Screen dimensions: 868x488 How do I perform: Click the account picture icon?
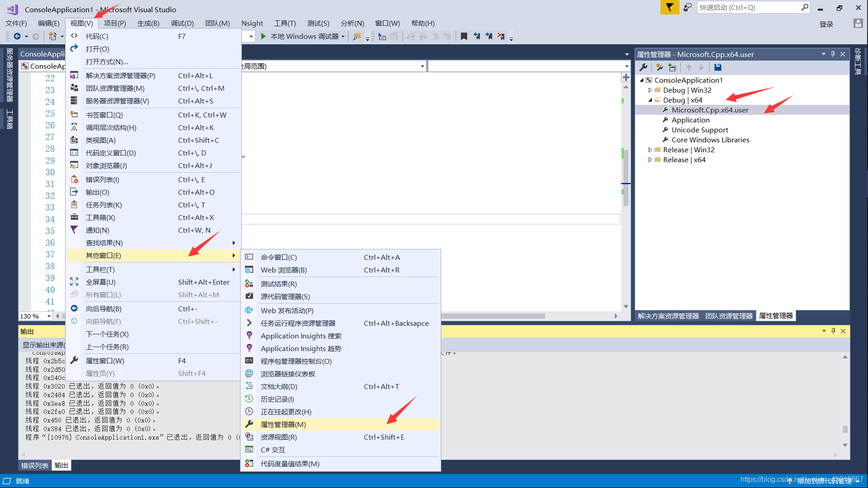pos(858,23)
